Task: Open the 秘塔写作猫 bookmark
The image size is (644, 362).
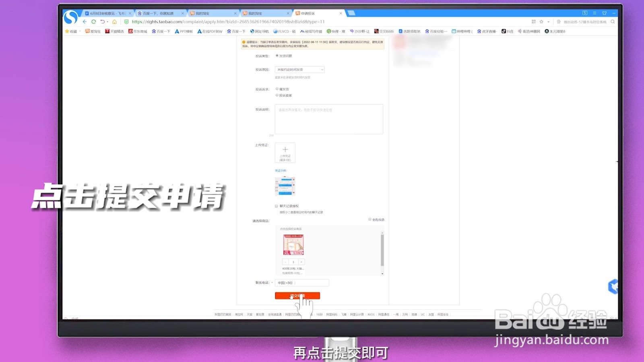Action: [x=311, y=31]
